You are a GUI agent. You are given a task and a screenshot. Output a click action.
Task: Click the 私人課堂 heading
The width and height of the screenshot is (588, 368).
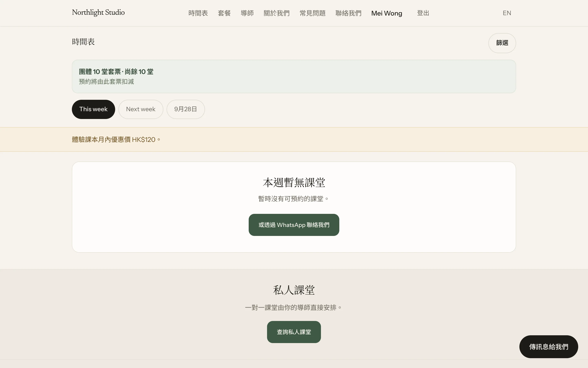(x=294, y=290)
